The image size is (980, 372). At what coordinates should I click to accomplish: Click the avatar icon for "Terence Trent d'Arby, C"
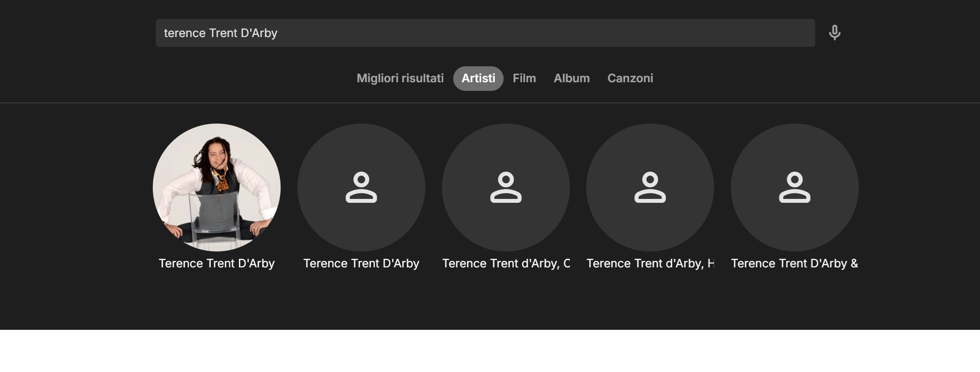click(x=506, y=187)
